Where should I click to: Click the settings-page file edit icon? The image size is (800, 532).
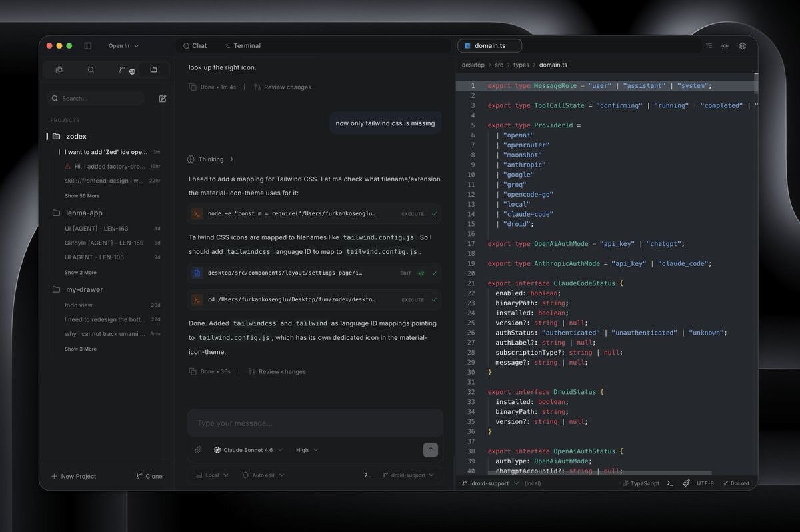click(197, 273)
